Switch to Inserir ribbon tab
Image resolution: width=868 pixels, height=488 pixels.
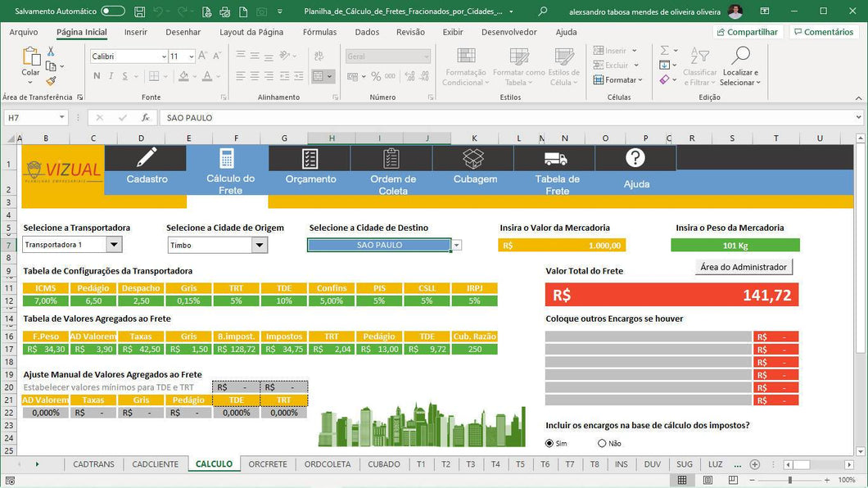(x=136, y=32)
